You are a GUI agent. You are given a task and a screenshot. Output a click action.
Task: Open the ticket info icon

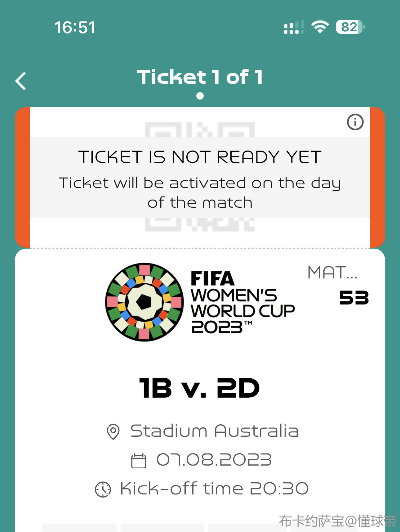click(355, 122)
